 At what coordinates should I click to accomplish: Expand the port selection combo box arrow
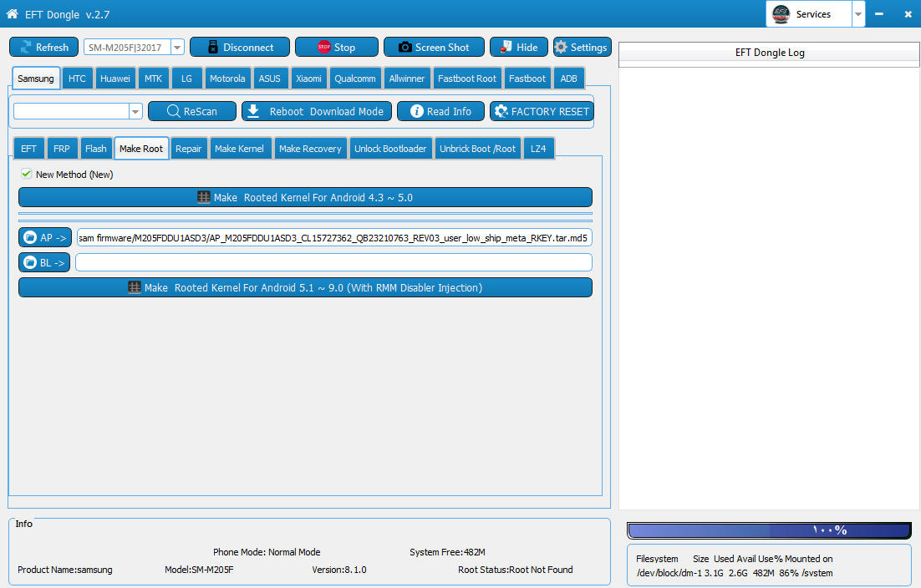click(x=135, y=111)
